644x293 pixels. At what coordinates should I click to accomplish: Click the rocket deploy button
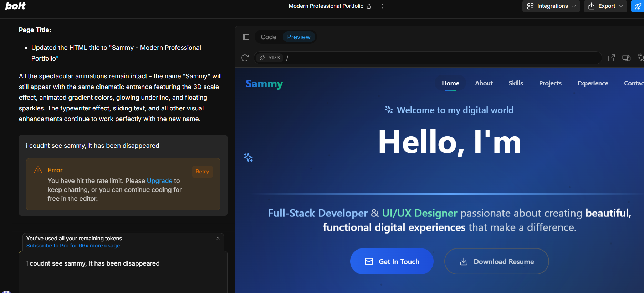point(638,6)
